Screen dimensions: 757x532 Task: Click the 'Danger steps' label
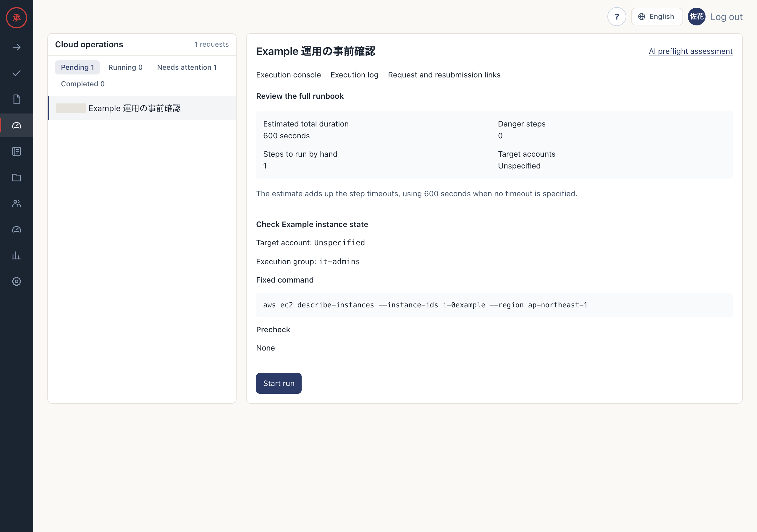[x=522, y=124]
